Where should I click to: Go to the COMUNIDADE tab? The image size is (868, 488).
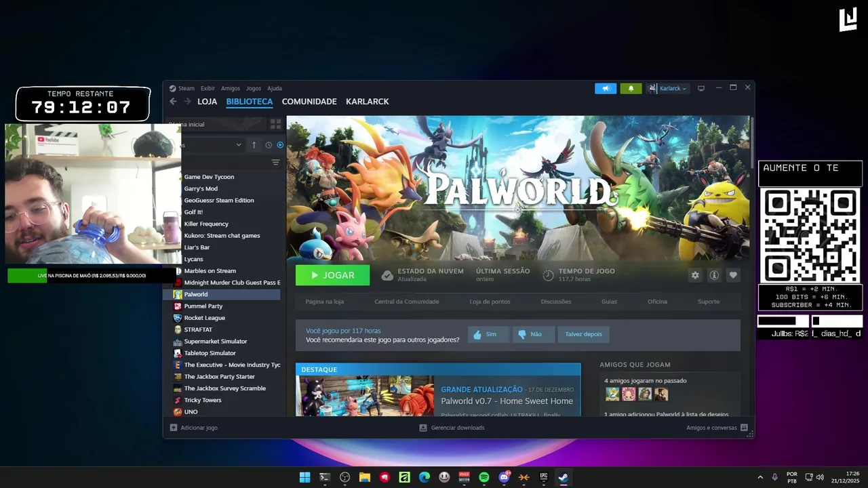(309, 102)
